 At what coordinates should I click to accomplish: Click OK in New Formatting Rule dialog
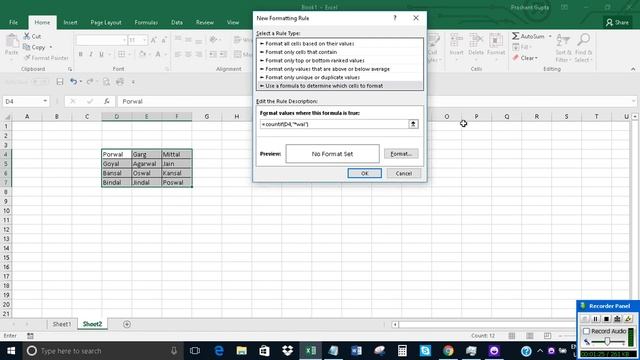pos(364,173)
